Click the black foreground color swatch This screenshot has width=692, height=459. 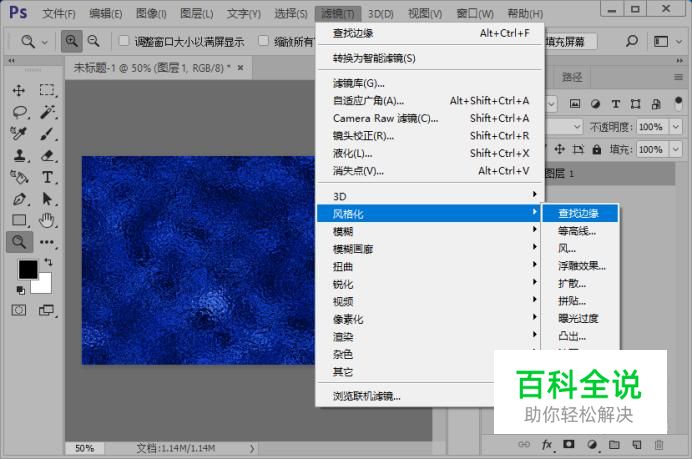point(27,269)
